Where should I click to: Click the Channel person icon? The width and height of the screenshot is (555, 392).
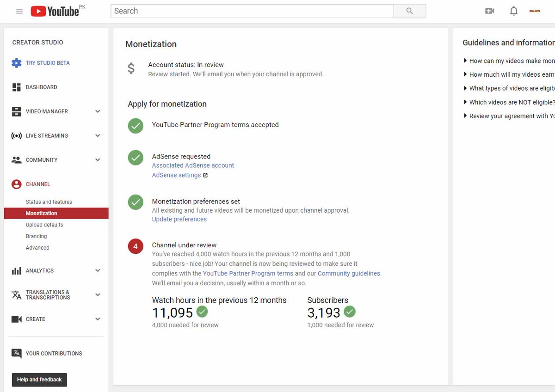[x=17, y=184]
